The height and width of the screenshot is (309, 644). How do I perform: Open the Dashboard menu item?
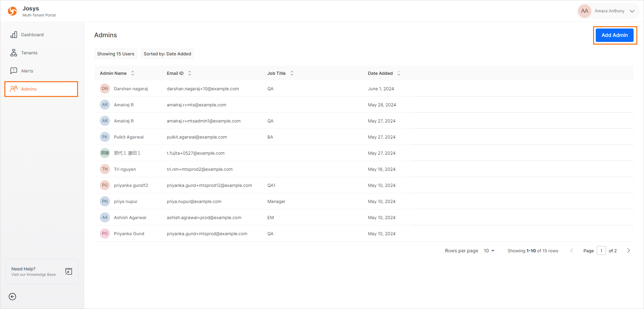pos(41,35)
